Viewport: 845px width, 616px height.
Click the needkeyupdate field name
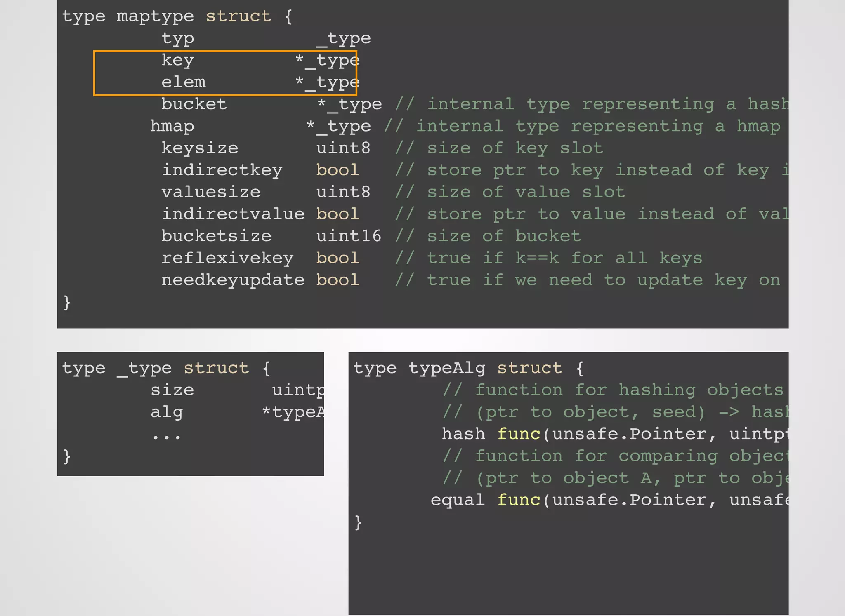point(233,280)
